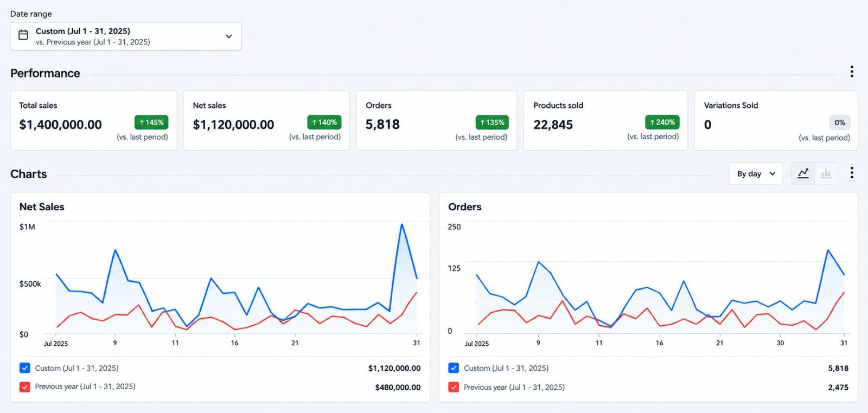868x413 pixels.
Task: Click the 135% orders change badge
Action: pos(492,122)
